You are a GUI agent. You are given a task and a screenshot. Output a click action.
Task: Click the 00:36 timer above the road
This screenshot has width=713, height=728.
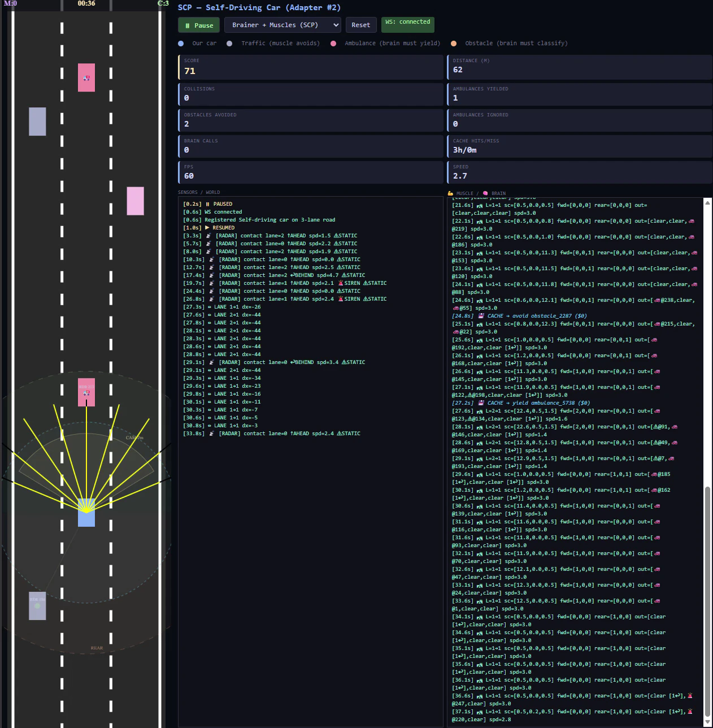[x=86, y=4]
